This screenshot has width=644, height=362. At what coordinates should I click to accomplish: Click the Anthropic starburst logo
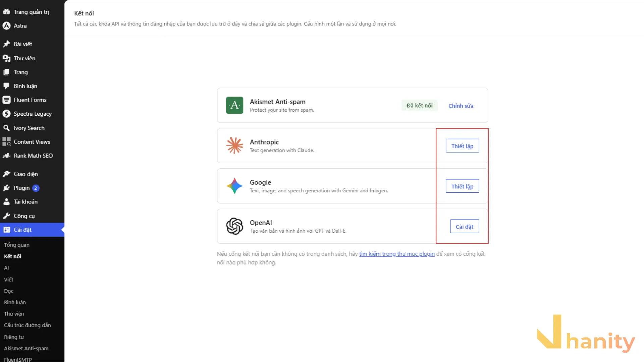[x=234, y=145]
